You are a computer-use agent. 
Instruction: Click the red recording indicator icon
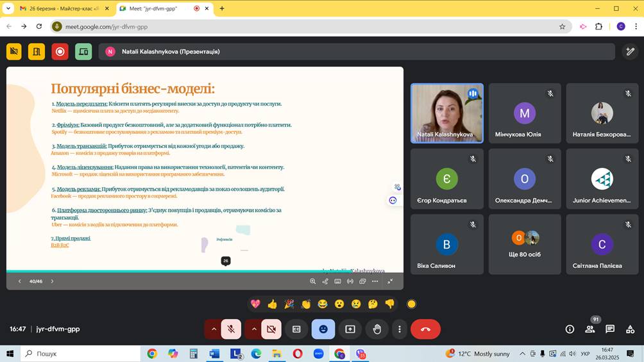tap(60, 52)
